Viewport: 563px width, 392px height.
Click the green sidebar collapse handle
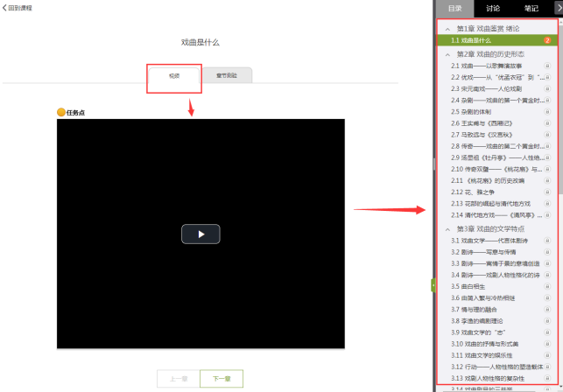(x=433, y=284)
